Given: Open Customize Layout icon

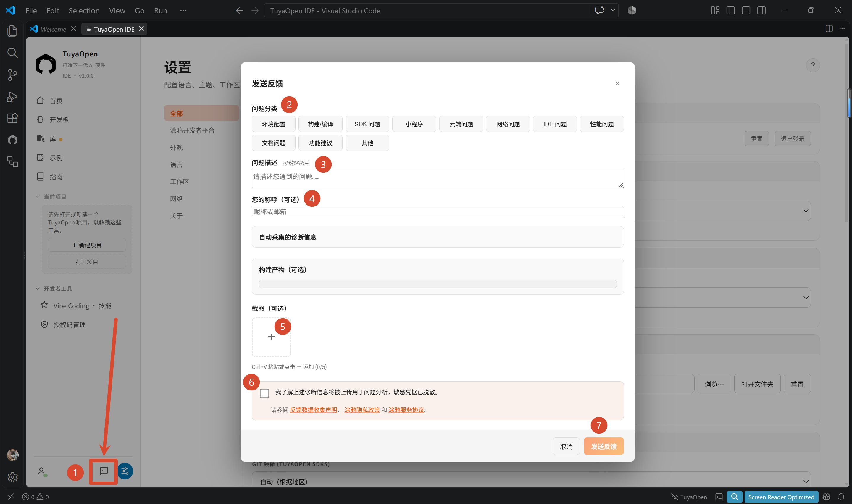Looking at the screenshot, I should 715,11.
